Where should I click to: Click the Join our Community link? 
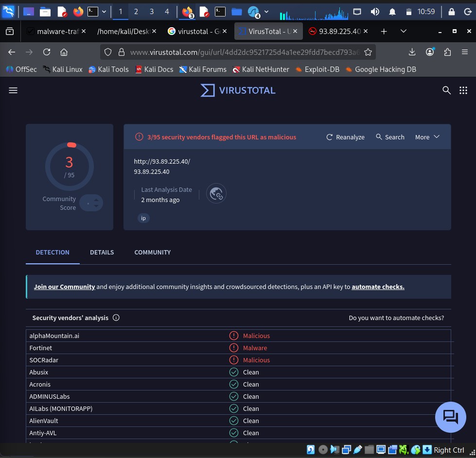point(64,287)
